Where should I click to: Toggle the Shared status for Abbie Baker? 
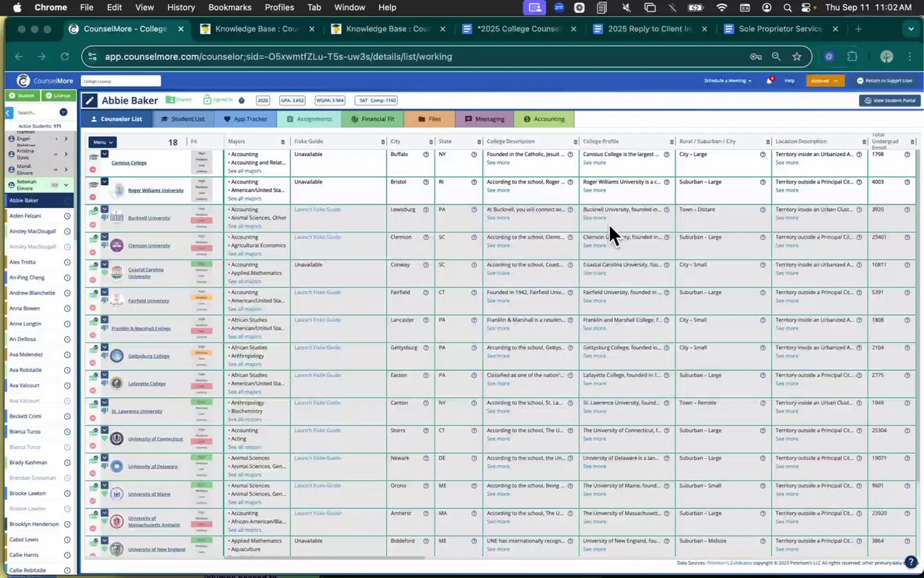[178, 100]
